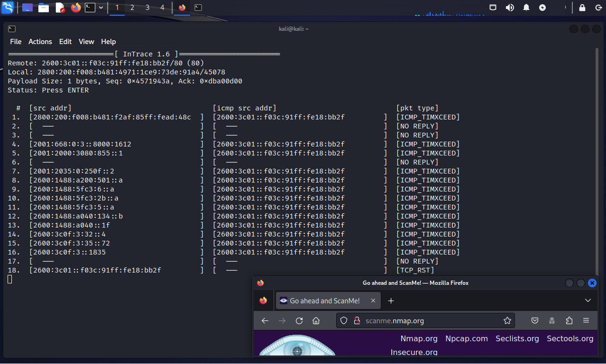Open Kali applications menu icon
Screen dimensions: 606x364
point(8,8)
